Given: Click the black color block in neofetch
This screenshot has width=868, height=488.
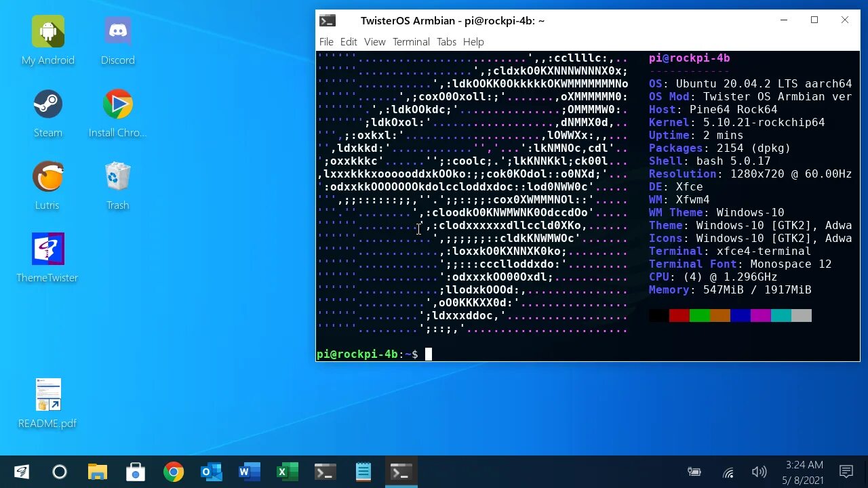Looking at the screenshot, I should 659,315.
